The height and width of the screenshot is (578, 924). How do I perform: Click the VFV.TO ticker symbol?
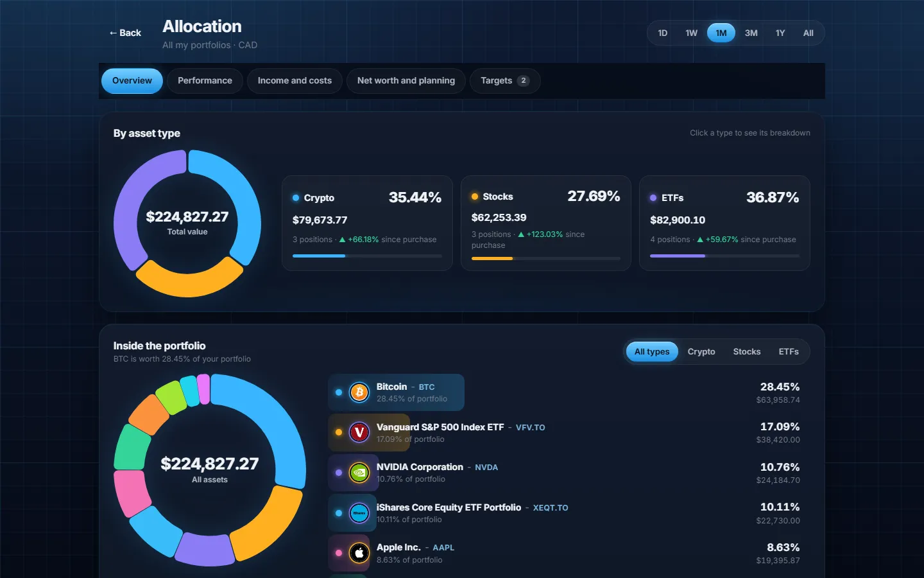click(531, 428)
